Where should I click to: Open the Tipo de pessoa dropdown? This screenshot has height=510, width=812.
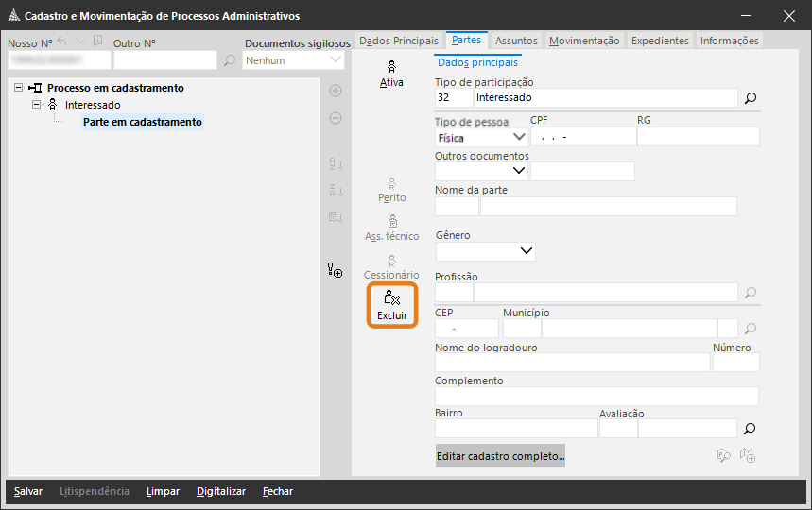pyautogui.click(x=519, y=137)
